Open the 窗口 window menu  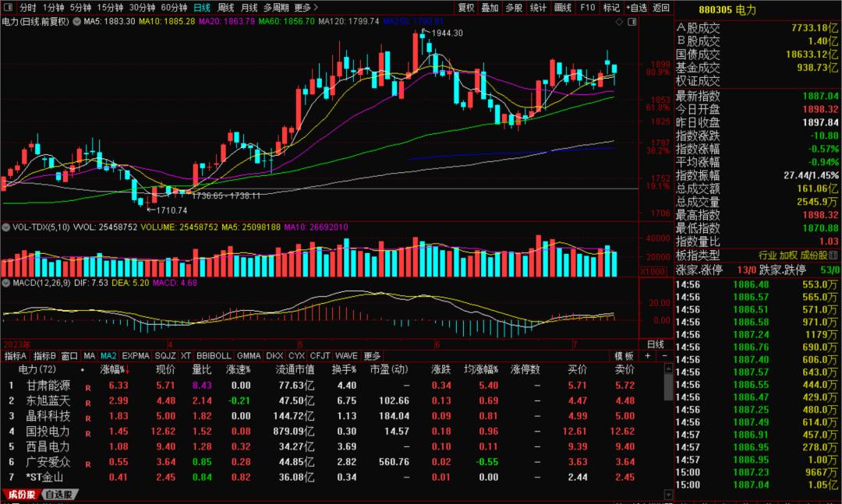(x=69, y=356)
